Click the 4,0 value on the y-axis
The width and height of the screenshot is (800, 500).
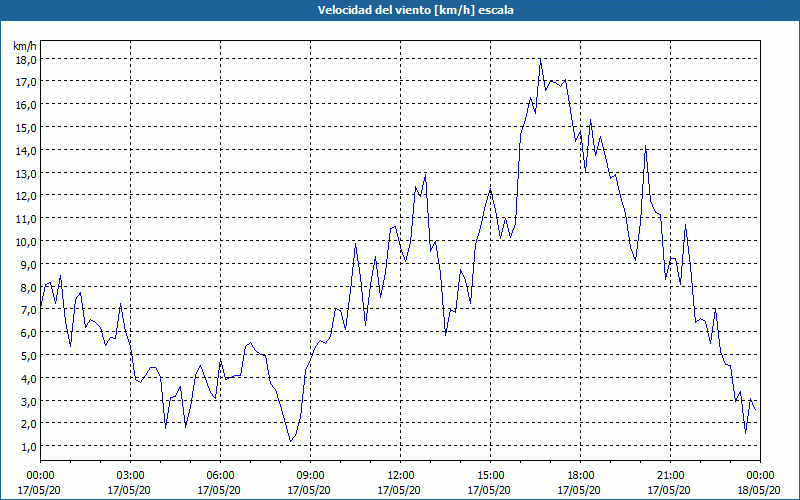(x=28, y=378)
